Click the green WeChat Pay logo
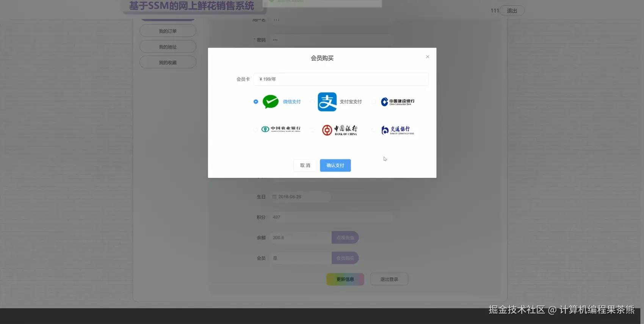 pyautogui.click(x=271, y=102)
